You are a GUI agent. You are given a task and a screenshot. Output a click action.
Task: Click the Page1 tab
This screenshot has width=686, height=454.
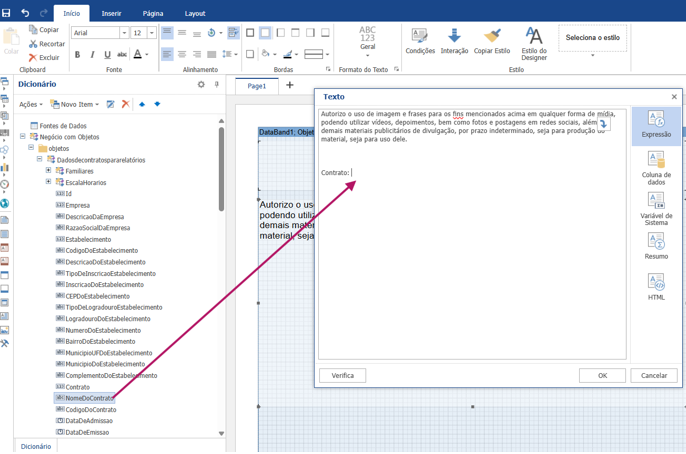[x=257, y=86]
